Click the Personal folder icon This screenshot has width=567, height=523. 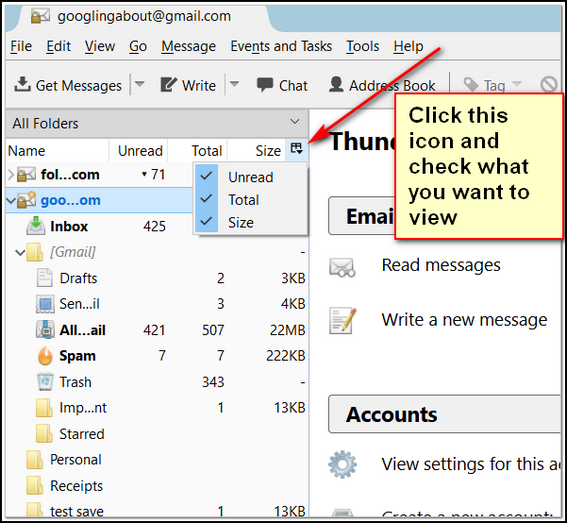click(35, 460)
